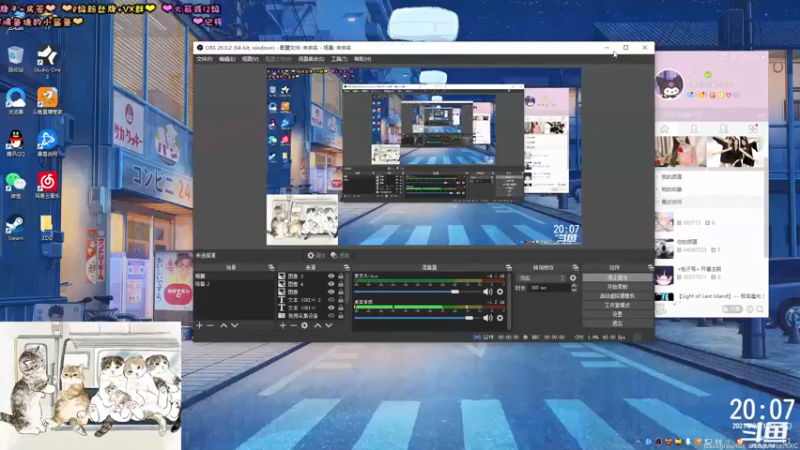
Task: Open 桌面音频 audio settings gear
Action: pyautogui.click(x=500, y=318)
